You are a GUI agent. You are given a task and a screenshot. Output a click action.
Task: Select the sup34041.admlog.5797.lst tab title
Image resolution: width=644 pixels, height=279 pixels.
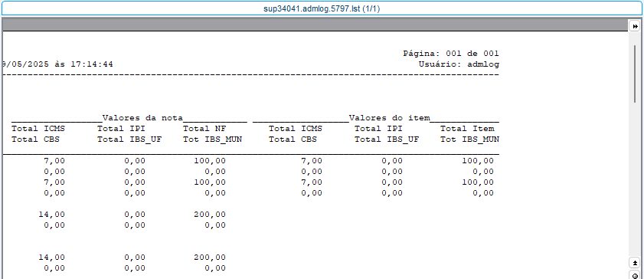(322, 8)
